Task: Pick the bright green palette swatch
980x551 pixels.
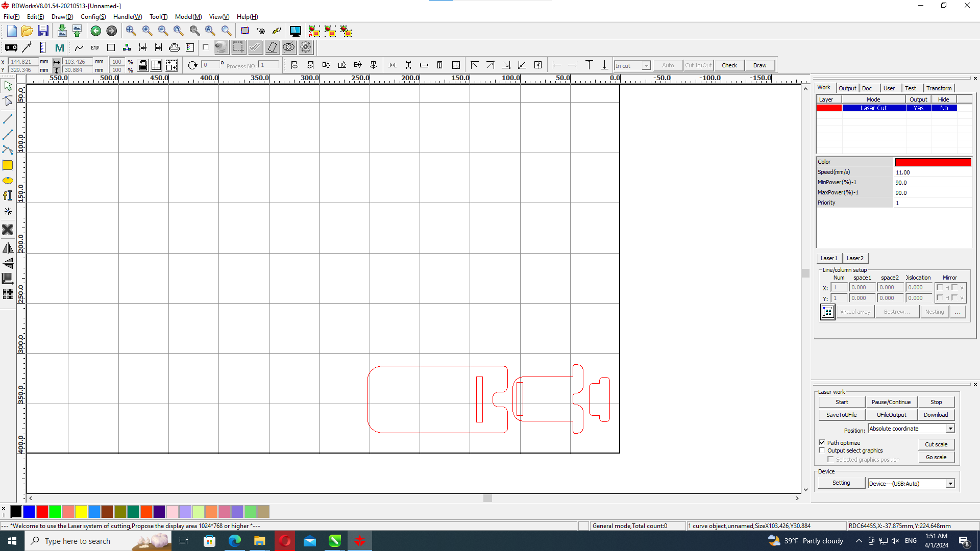Action: coord(55,511)
